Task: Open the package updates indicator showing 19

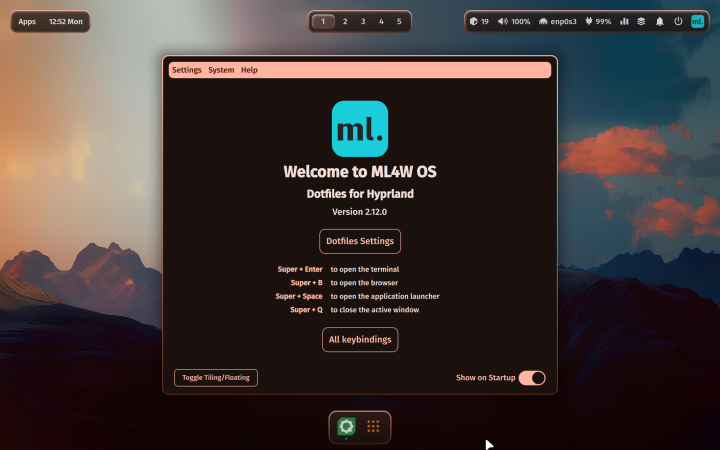Action: pos(479,22)
